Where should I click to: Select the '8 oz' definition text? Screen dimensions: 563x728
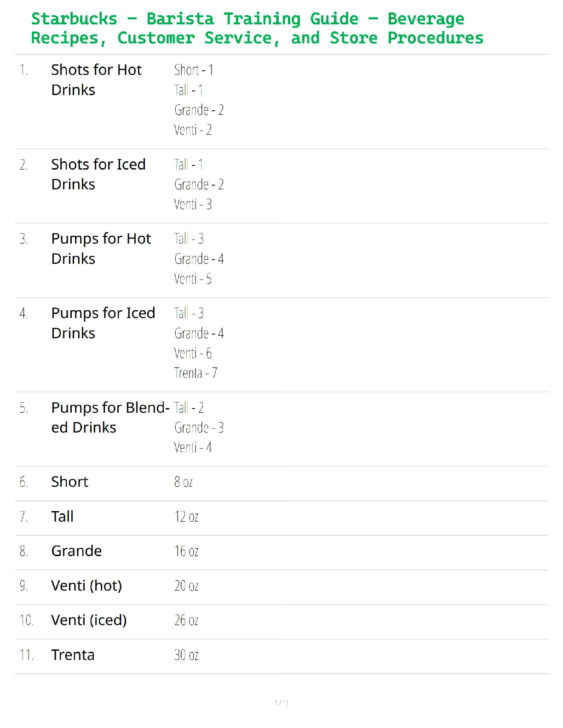[x=183, y=482]
